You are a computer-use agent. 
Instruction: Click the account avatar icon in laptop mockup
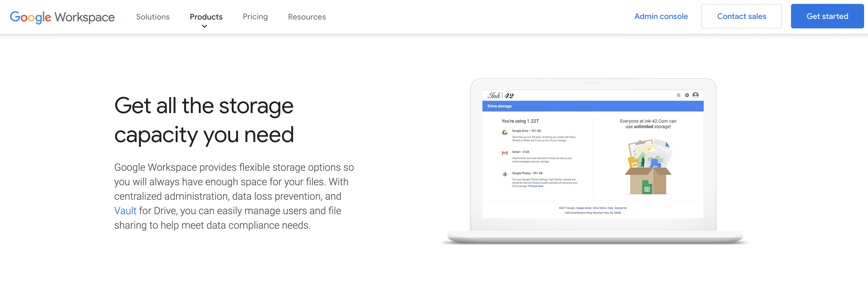[695, 95]
